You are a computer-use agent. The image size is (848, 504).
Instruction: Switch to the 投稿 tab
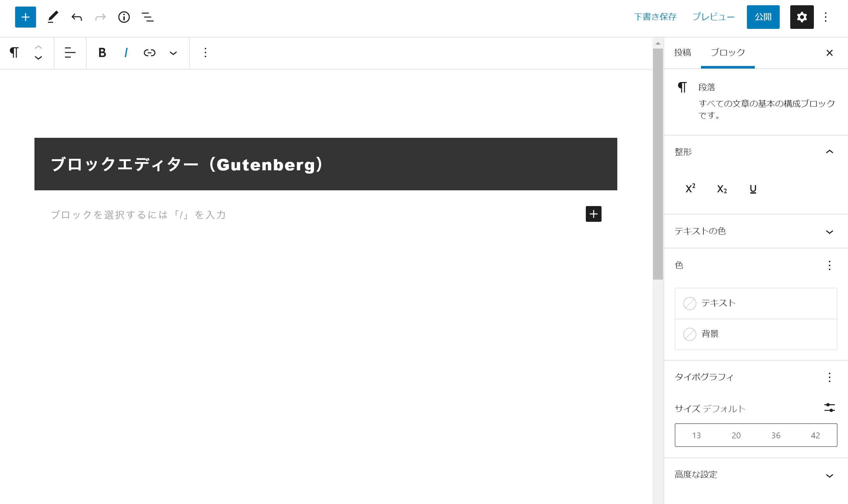tap(683, 52)
